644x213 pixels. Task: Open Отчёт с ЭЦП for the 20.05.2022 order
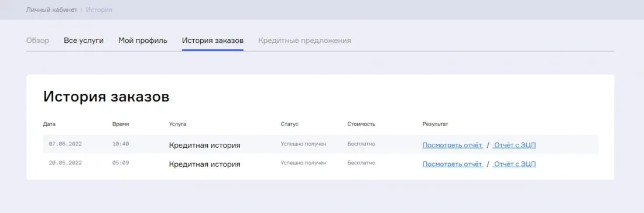(x=514, y=164)
